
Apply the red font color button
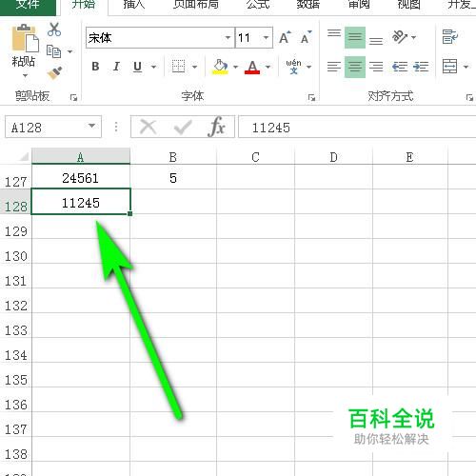[252, 67]
